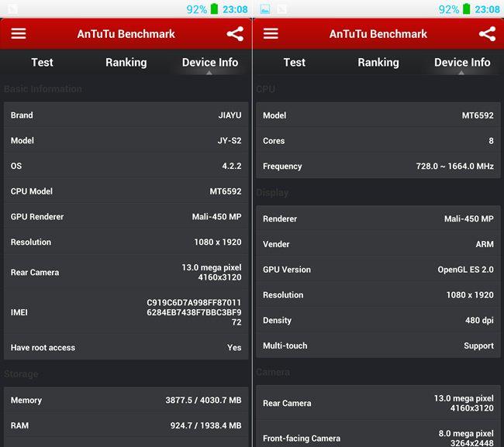Screen dimensions: 504x447
Task: Open hamburger menu in right screenshot
Action: tap(271, 33)
